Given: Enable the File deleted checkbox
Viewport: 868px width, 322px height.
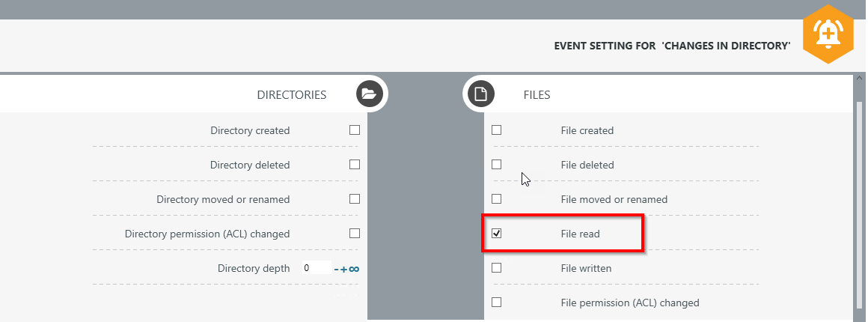Looking at the screenshot, I should (x=496, y=165).
